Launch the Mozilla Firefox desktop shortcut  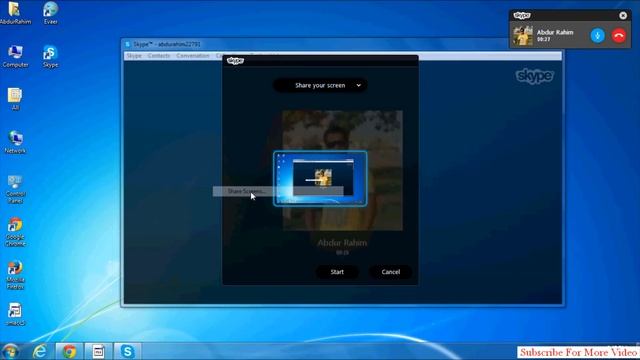pyautogui.click(x=15, y=275)
